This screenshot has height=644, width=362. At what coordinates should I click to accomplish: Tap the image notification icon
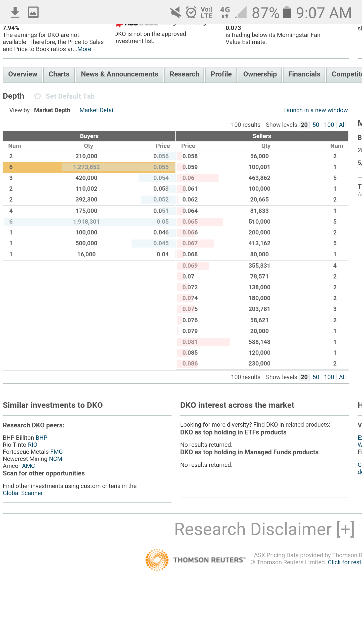click(x=33, y=12)
